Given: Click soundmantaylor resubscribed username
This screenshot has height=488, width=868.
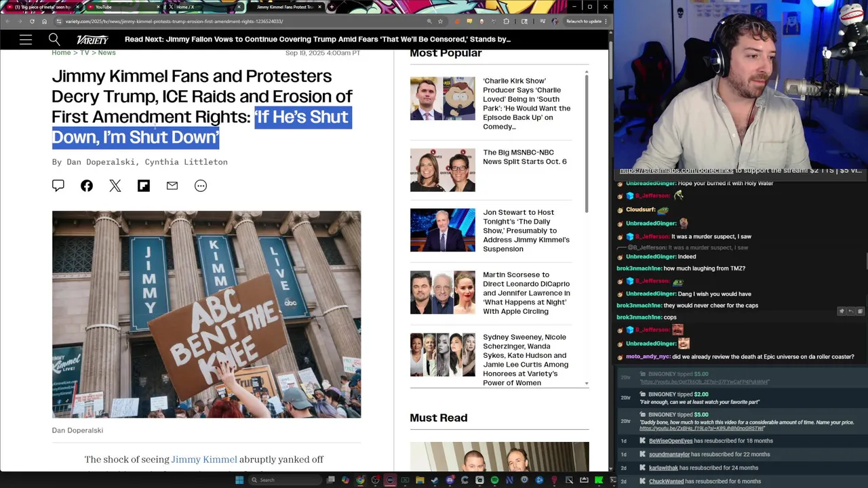Looking at the screenshot, I should coord(669,454).
